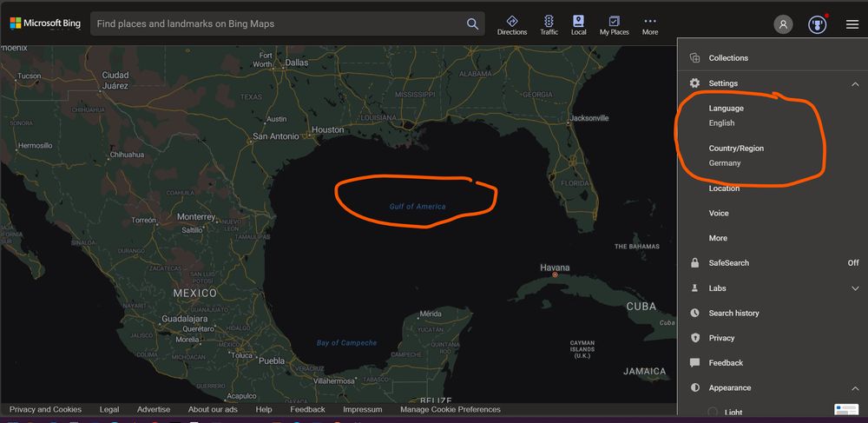The height and width of the screenshot is (423, 868).
Task: Open the Help footer link
Action: tap(264, 410)
